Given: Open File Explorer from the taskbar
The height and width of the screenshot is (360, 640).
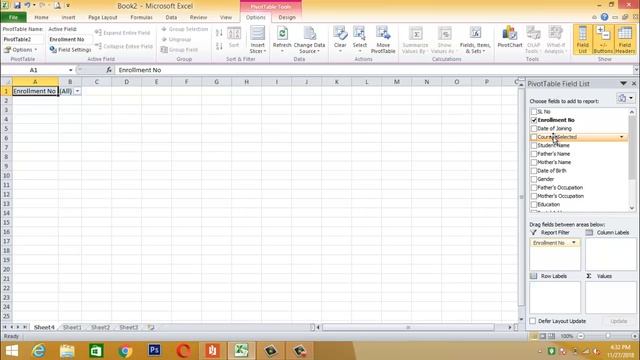Looking at the screenshot, I should click(67, 351).
